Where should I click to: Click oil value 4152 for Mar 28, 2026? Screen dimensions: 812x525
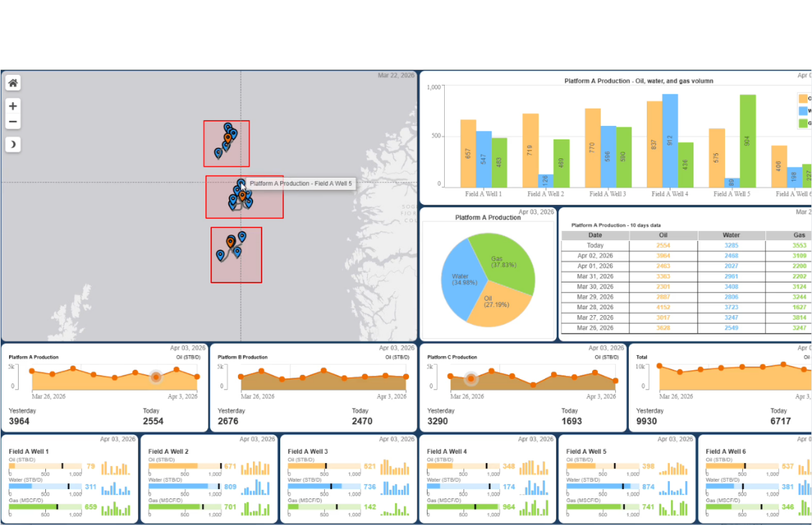663,307
